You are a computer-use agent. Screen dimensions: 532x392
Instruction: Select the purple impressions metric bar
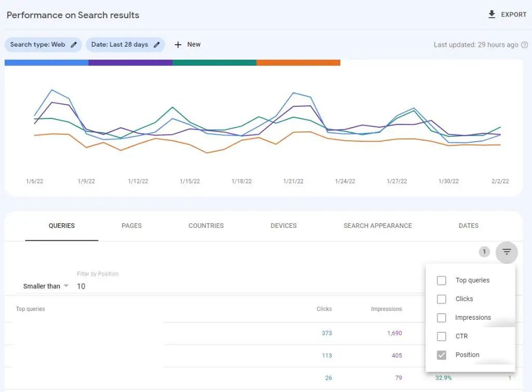pos(130,63)
